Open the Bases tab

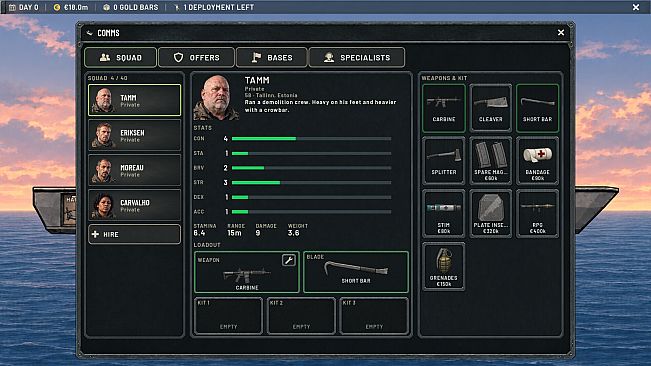point(272,57)
